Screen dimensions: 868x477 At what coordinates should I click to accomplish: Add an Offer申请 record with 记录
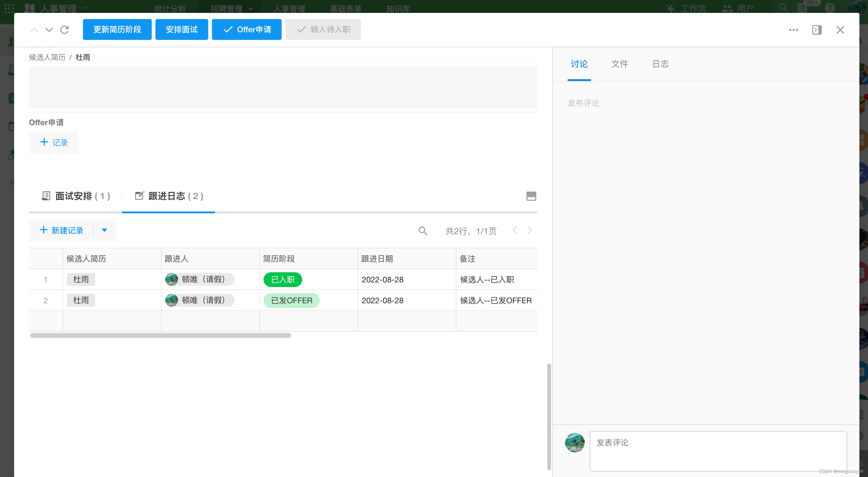pos(54,143)
